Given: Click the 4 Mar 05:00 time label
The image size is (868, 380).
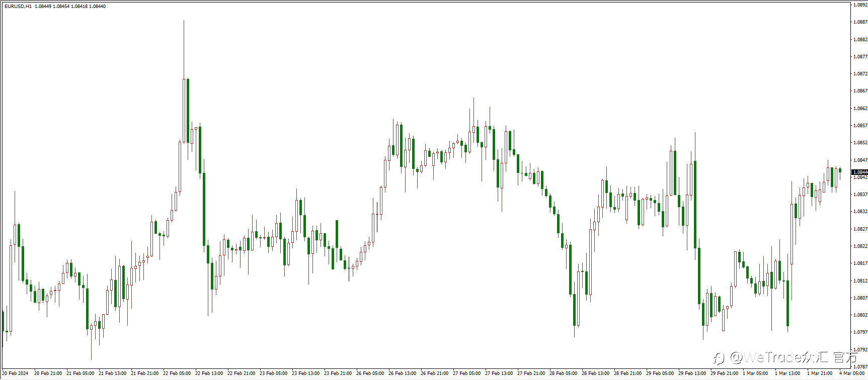Looking at the screenshot, I should coord(852,373).
